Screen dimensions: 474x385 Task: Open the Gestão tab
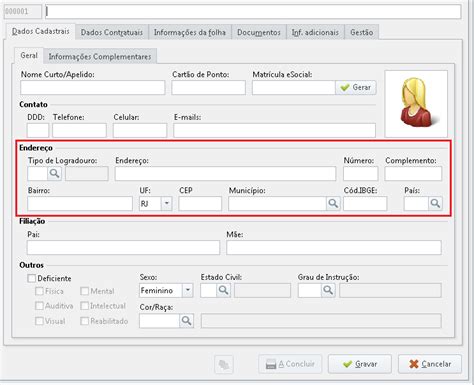coord(361,32)
